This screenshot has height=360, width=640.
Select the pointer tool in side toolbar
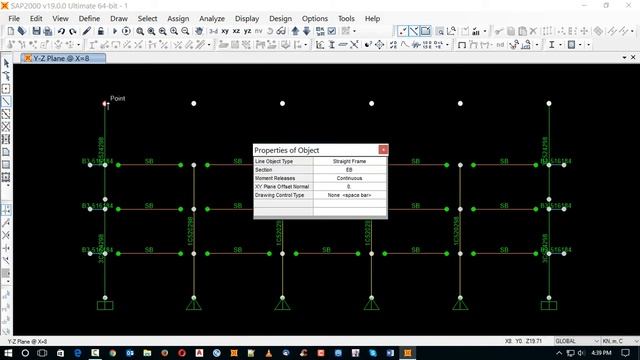[x=6, y=63]
